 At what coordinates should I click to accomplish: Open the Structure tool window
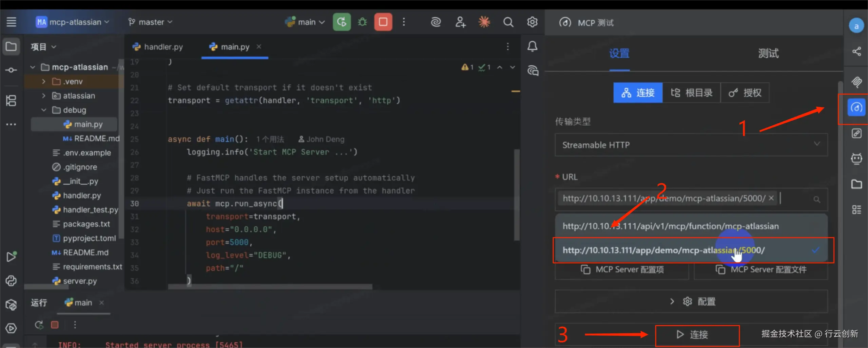(11, 101)
